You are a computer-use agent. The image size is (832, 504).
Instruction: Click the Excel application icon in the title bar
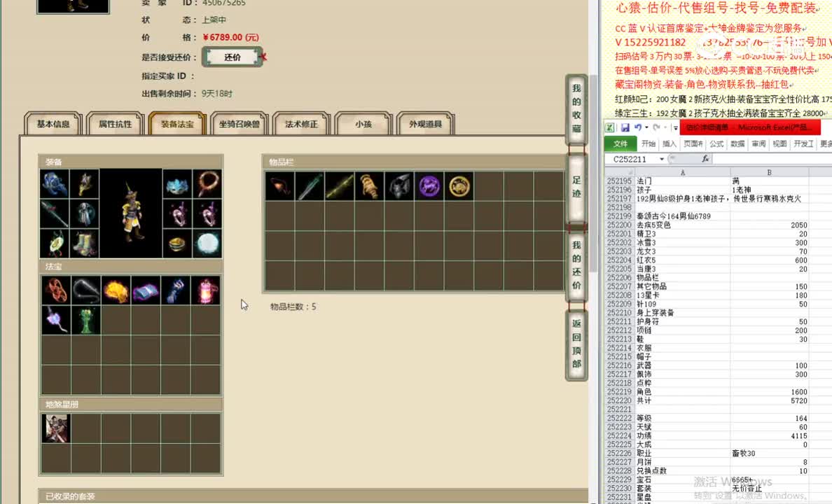610,127
